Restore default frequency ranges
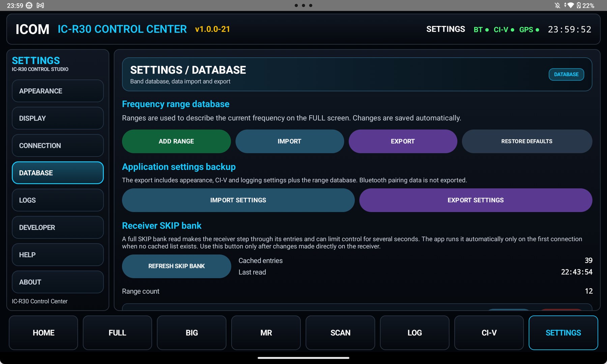 pos(527,141)
